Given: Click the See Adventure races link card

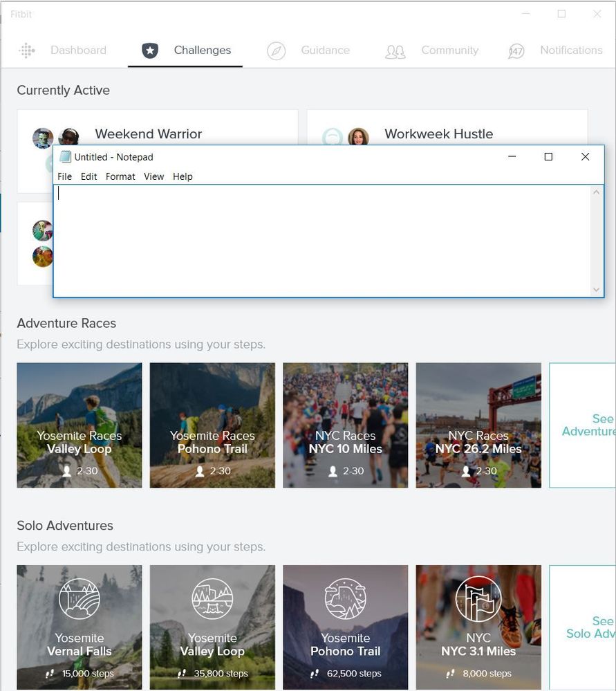Looking at the screenshot, I should coord(583,425).
